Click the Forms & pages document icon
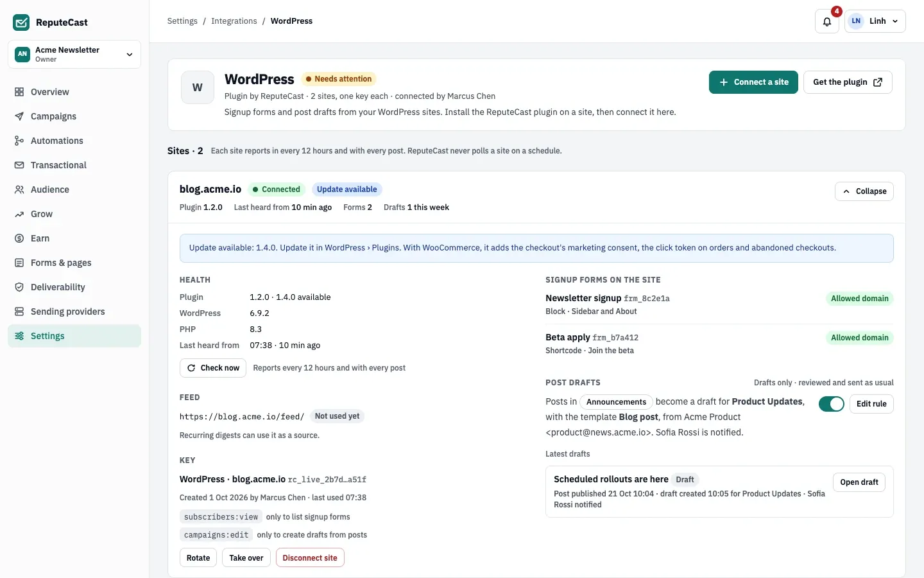924x578 pixels. click(x=19, y=263)
